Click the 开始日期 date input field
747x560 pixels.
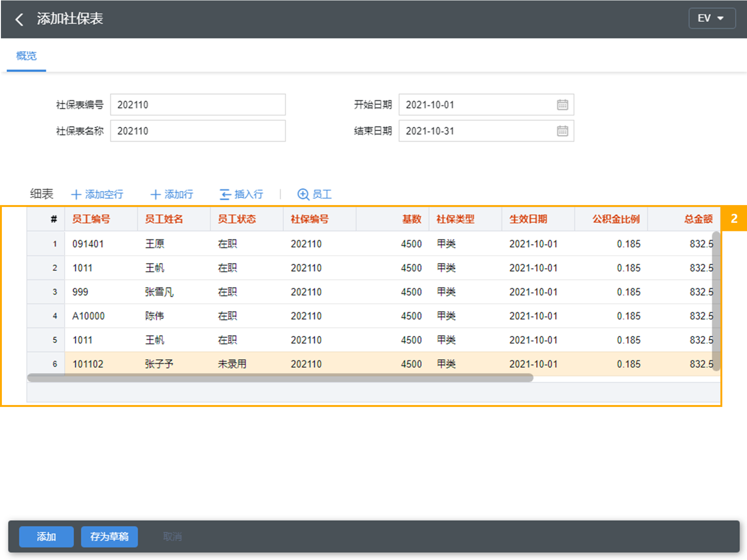486,105
